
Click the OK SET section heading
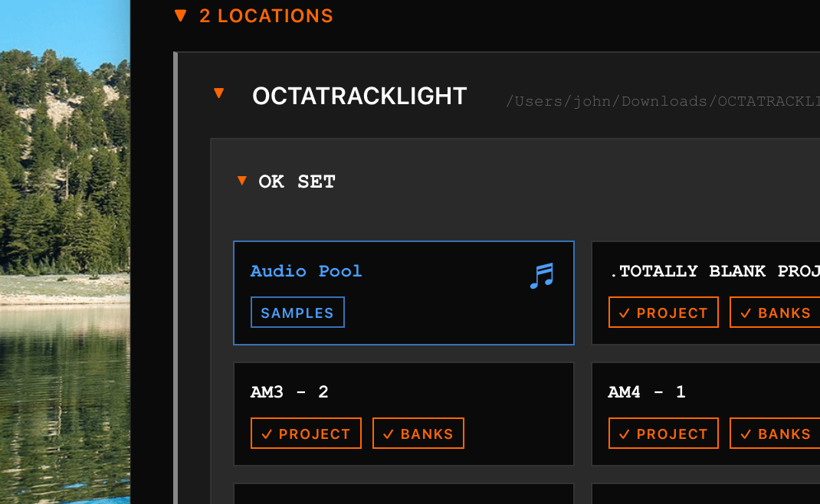pos(297,181)
